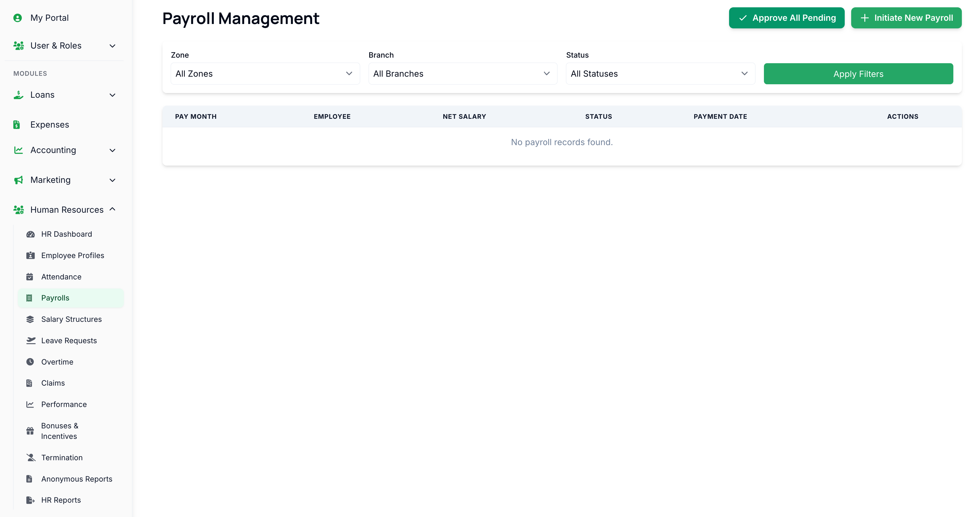Open the Status dropdown showing All Statuses
Screen dimensions: 980x517
pyautogui.click(x=661, y=74)
